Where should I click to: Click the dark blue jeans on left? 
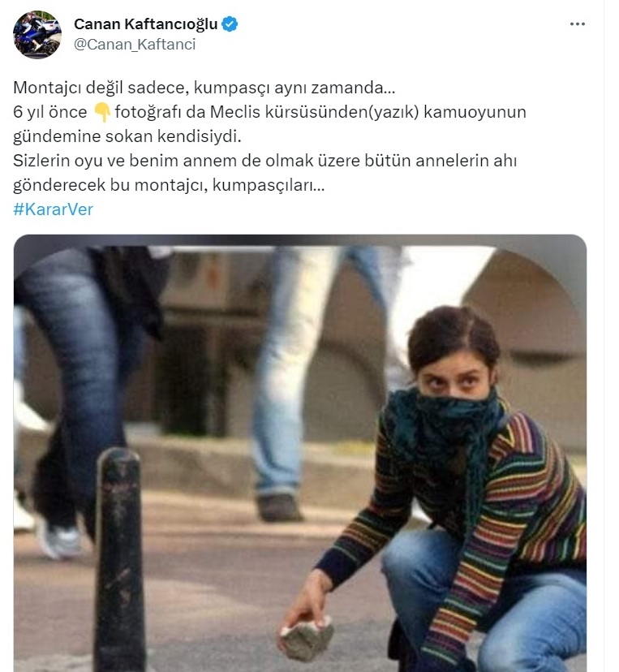point(68,377)
